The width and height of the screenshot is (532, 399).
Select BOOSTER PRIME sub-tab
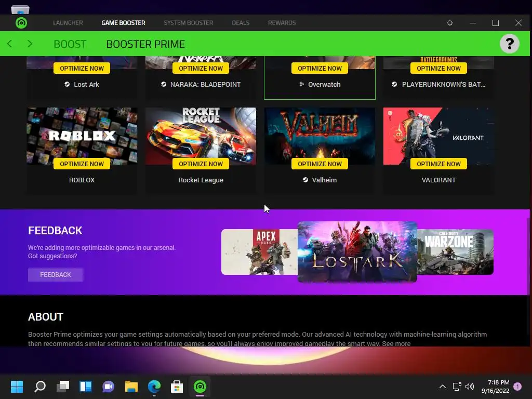point(145,44)
